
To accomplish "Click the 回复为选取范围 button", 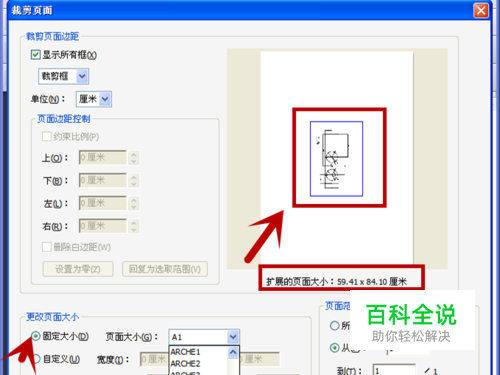I will pos(165,269).
